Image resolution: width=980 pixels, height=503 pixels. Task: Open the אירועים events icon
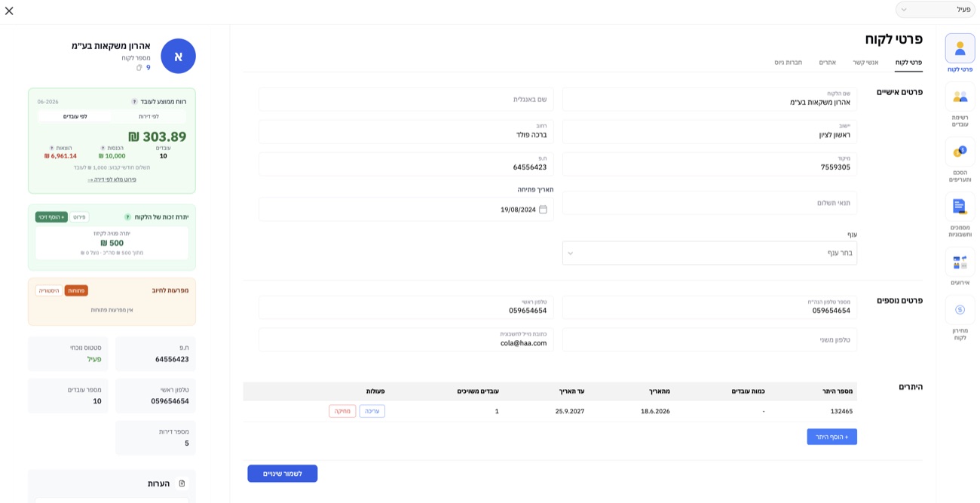[960, 262]
